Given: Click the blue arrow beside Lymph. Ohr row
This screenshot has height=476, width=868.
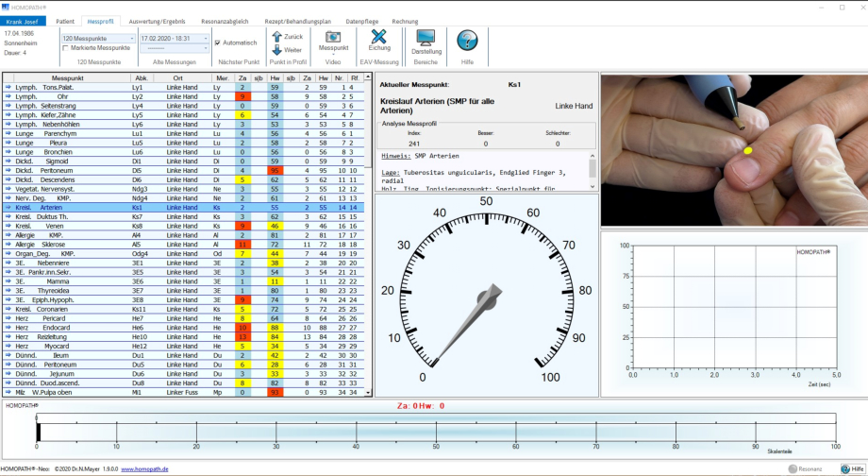Looking at the screenshot, I should 8,96.
